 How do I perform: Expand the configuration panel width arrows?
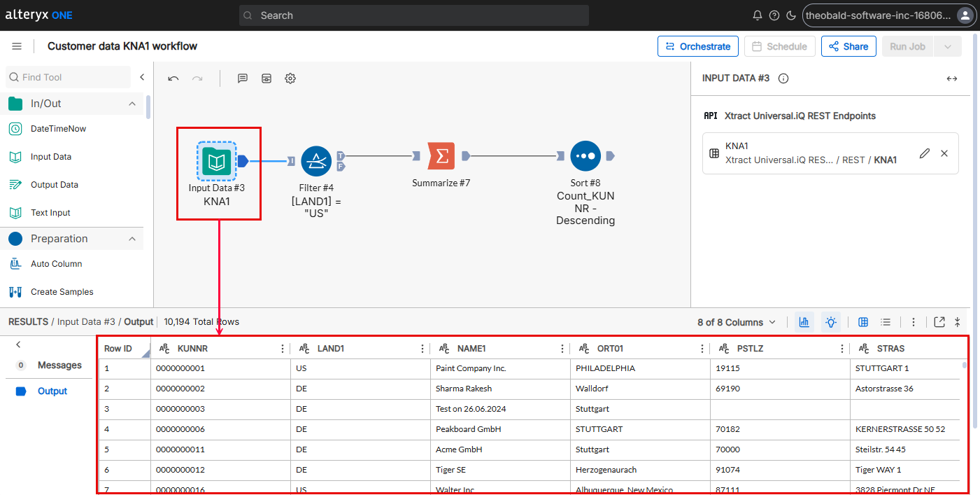click(952, 78)
